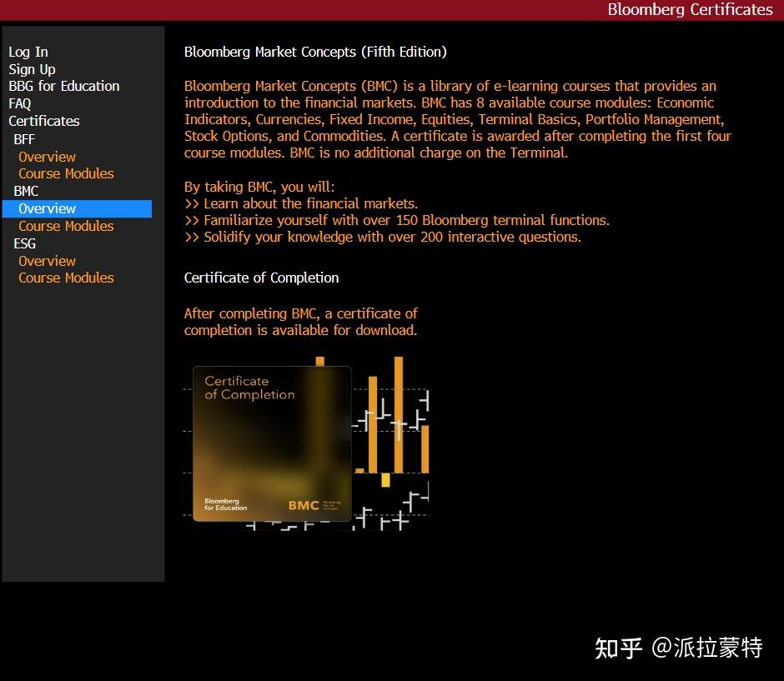This screenshot has width=784, height=681.
Task: Open the FAQ section
Action: [19, 103]
